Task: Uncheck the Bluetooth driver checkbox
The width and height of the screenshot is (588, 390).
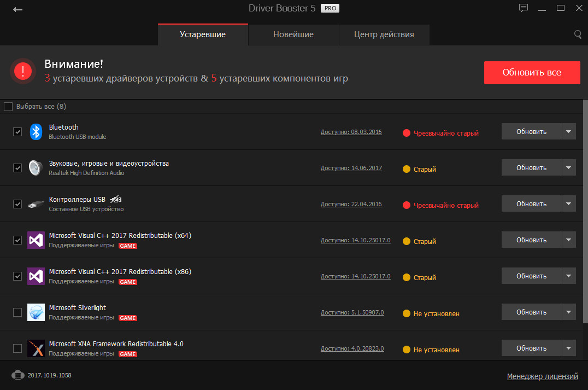Action: pos(17,132)
